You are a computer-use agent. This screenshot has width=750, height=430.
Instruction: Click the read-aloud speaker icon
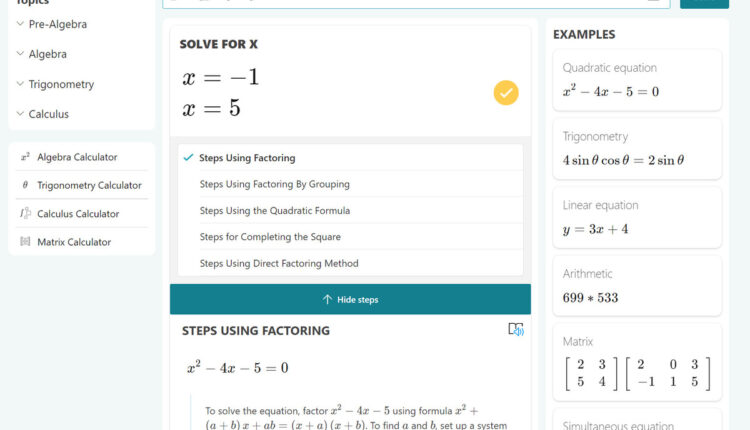click(516, 329)
